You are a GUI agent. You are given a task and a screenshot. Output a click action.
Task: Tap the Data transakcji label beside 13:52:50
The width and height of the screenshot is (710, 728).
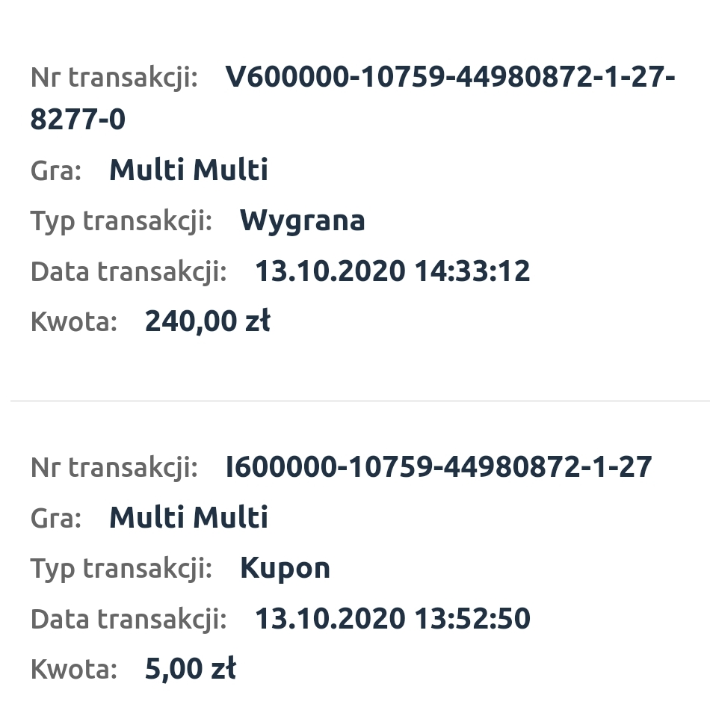pyautogui.click(x=129, y=620)
